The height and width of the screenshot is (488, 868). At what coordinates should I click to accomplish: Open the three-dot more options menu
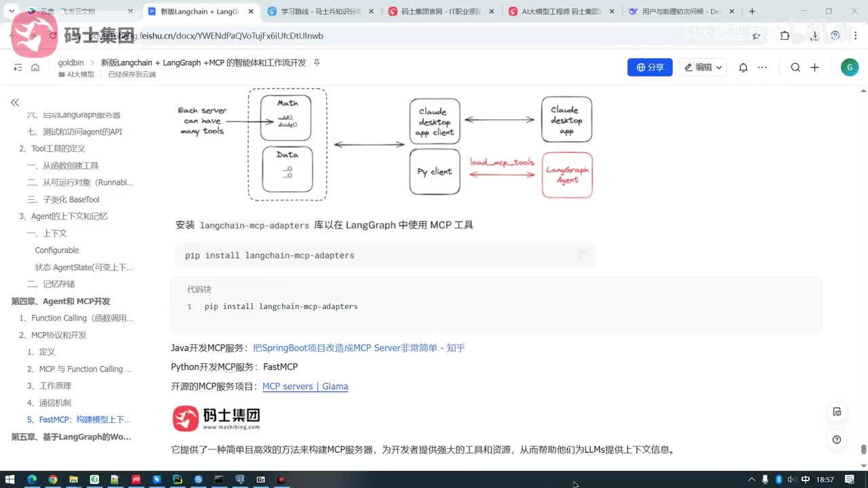[x=762, y=67]
